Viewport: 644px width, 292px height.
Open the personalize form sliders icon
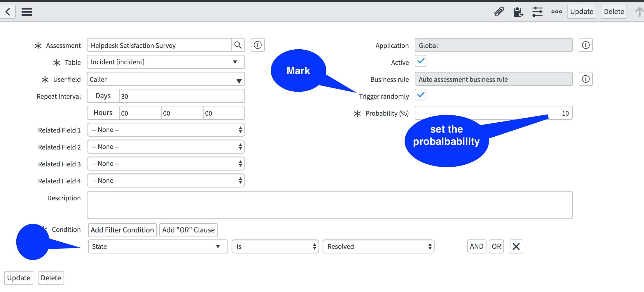(538, 12)
